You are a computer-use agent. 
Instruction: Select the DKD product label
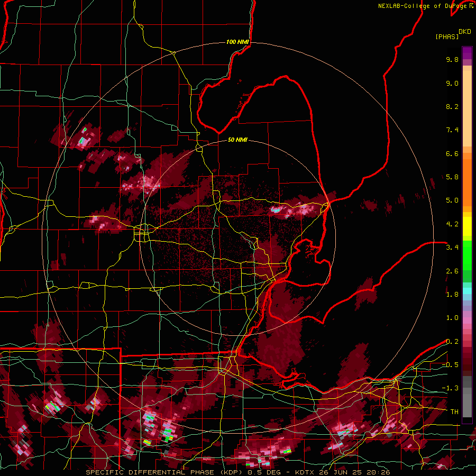[465, 32]
